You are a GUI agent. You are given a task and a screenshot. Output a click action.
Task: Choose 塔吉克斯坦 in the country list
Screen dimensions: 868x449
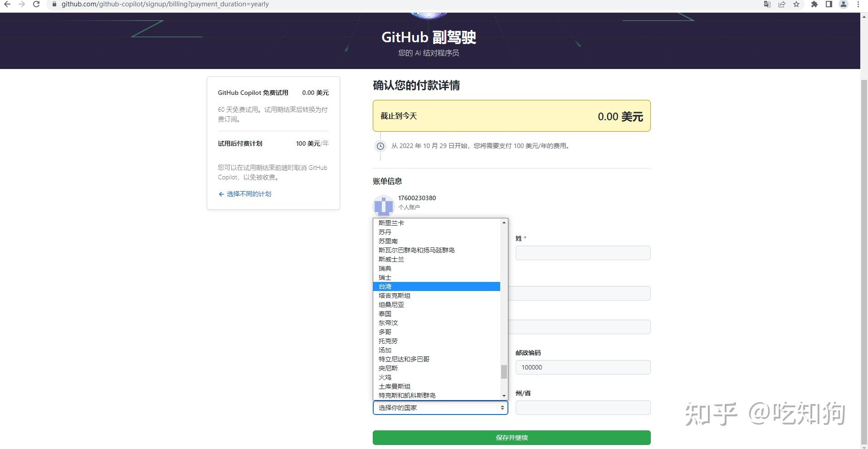tap(437, 296)
